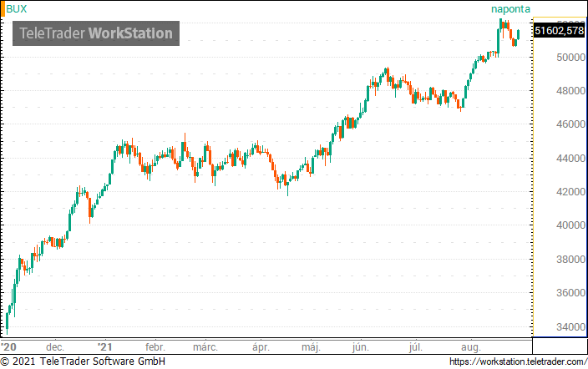Image resolution: width=588 pixels, height=369 pixels.
Task: Click the máj. month label
Action: pyautogui.click(x=311, y=347)
